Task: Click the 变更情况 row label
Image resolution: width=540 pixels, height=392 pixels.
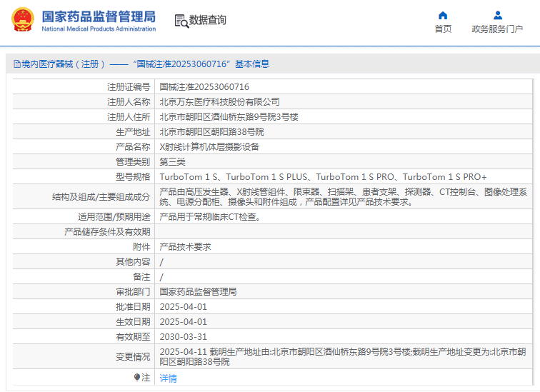Action: pos(133,357)
